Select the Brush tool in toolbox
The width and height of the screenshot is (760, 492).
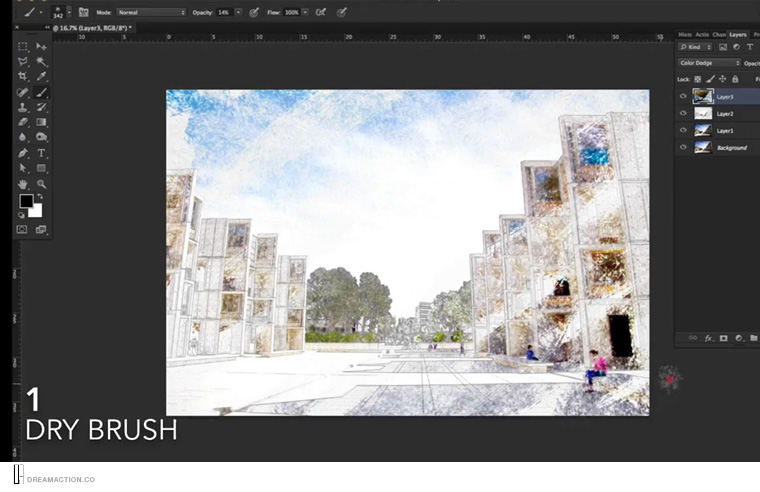pos(42,92)
